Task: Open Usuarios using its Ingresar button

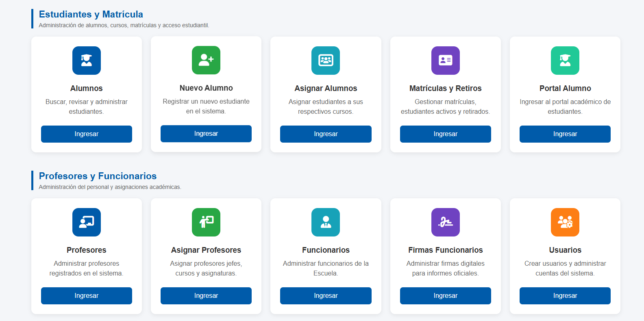Action: tap(565, 296)
